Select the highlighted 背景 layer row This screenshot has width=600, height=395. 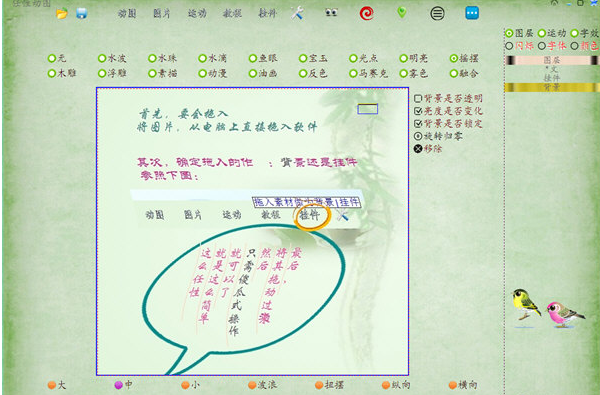pyautogui.click(x=551, y=87)
